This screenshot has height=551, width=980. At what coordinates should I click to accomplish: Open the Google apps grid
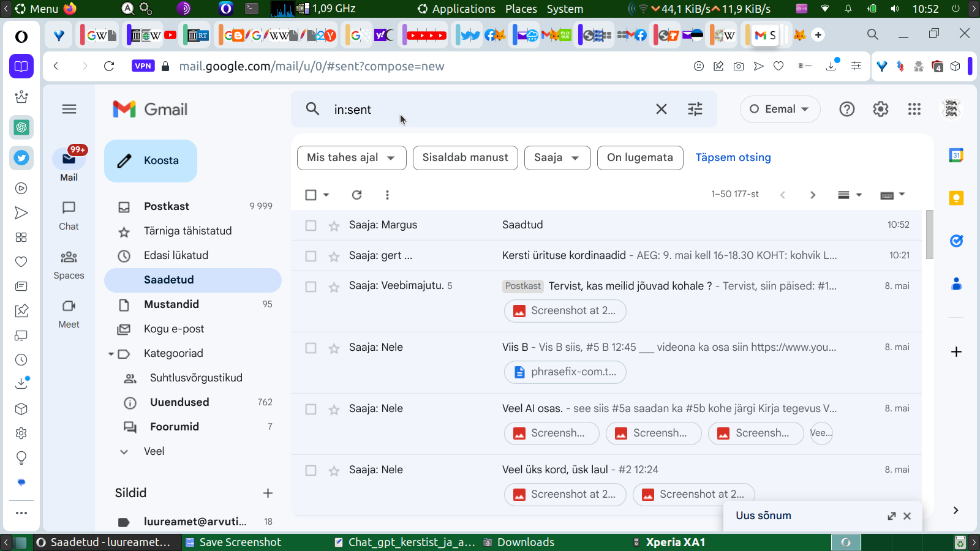tap(914, 109)
